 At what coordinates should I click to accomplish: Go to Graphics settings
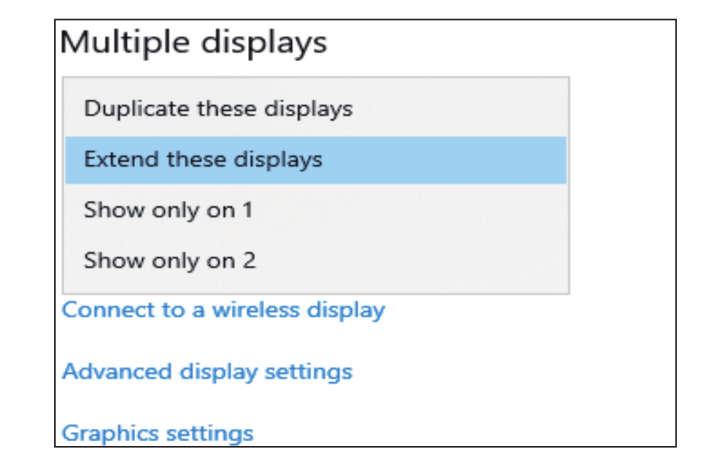[157, 433]
